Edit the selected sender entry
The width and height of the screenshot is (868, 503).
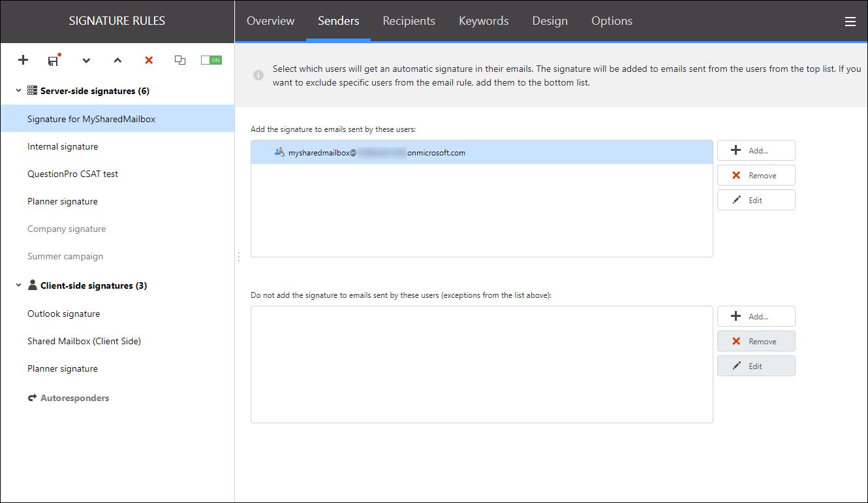pyautogui.click(x=756, y=199)
